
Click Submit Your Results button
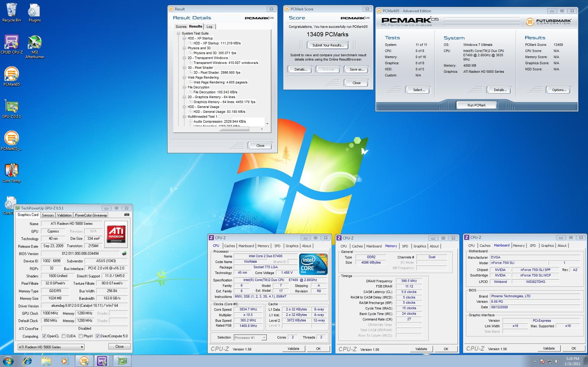point(328,45)
